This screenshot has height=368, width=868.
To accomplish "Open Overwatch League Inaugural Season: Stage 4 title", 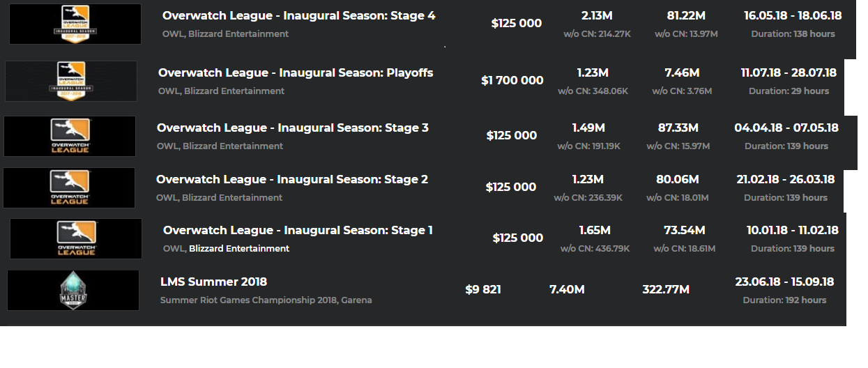I will 299,15.
